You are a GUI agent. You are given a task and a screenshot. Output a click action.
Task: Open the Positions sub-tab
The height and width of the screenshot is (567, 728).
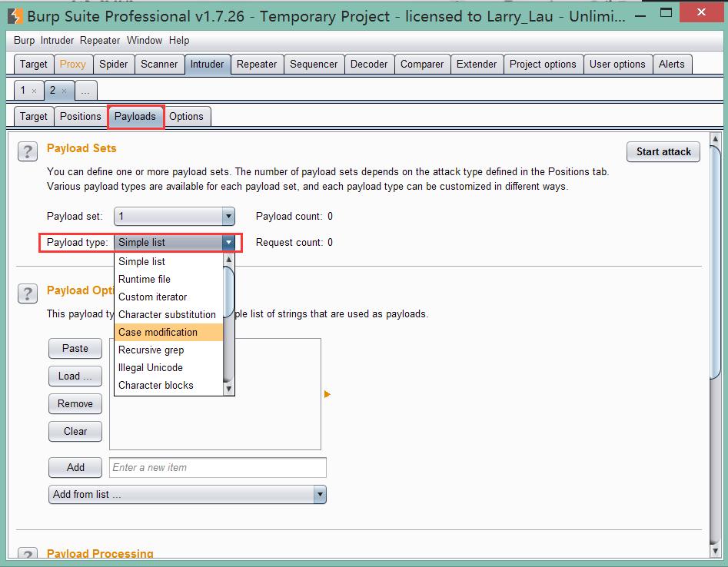(x=80, y=116)
